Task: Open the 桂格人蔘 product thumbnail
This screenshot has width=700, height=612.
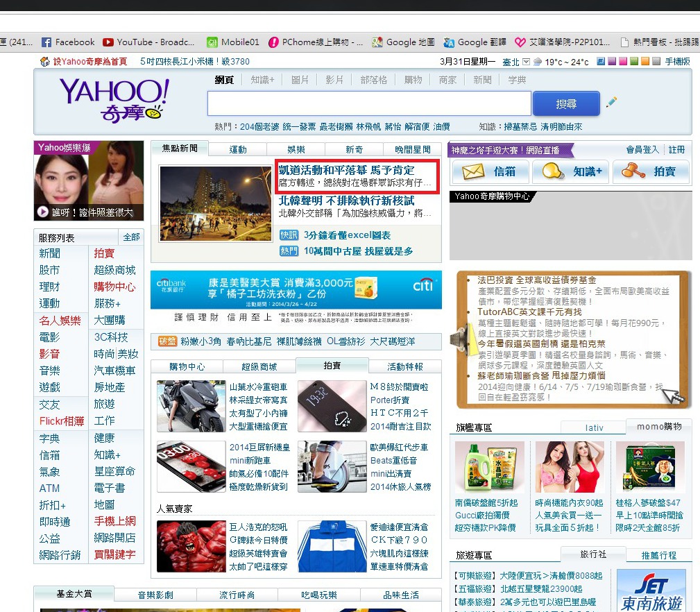Action: 650,467
